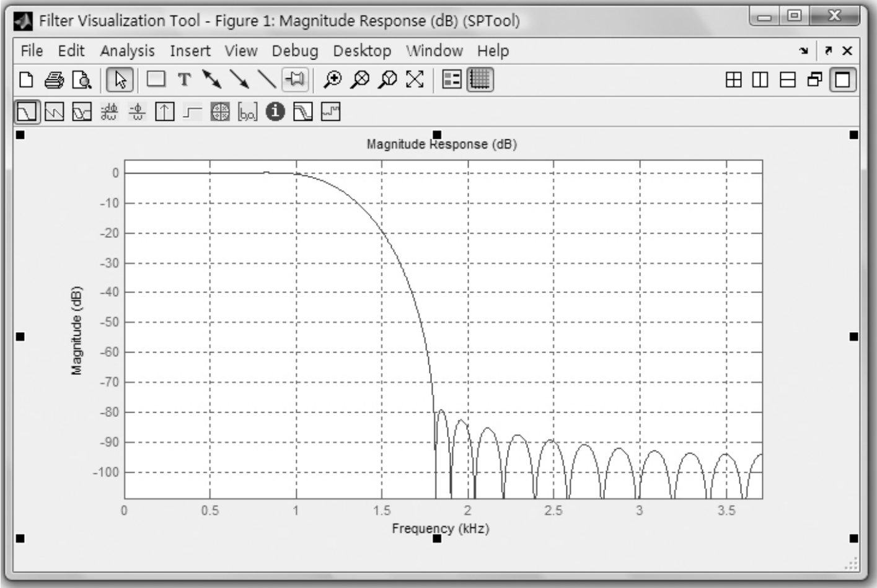
Task: Open the Insert menu
Action: (x=190, y=50)
